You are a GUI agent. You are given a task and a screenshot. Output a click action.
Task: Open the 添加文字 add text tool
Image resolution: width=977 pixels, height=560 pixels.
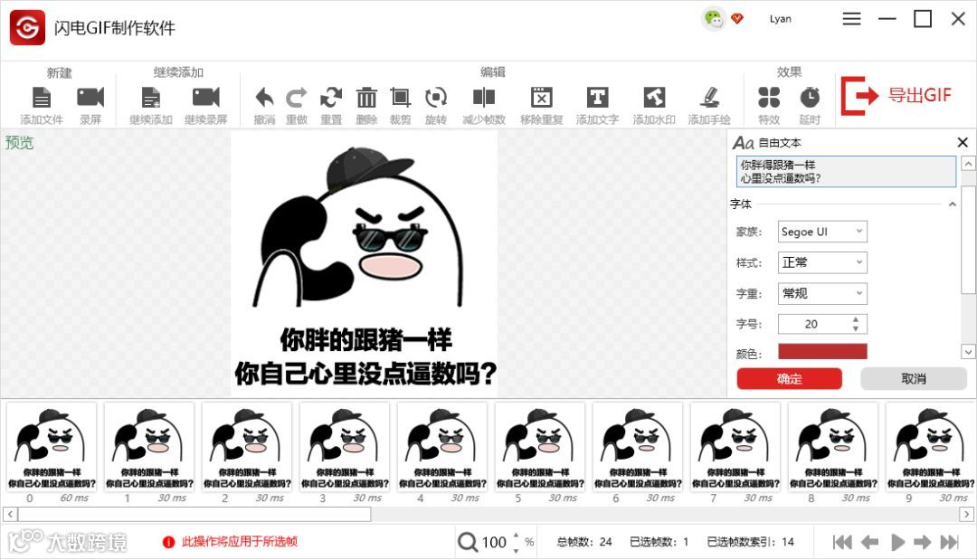[x=598, y=98]
